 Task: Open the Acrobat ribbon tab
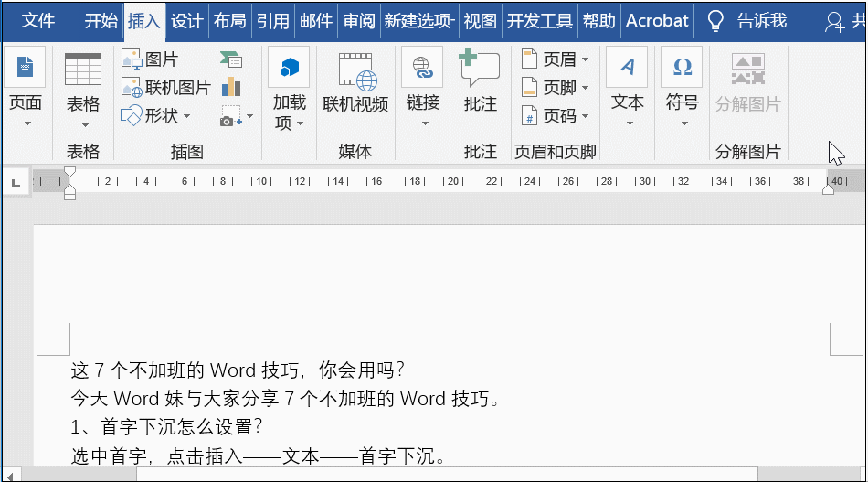coord(657,21)
